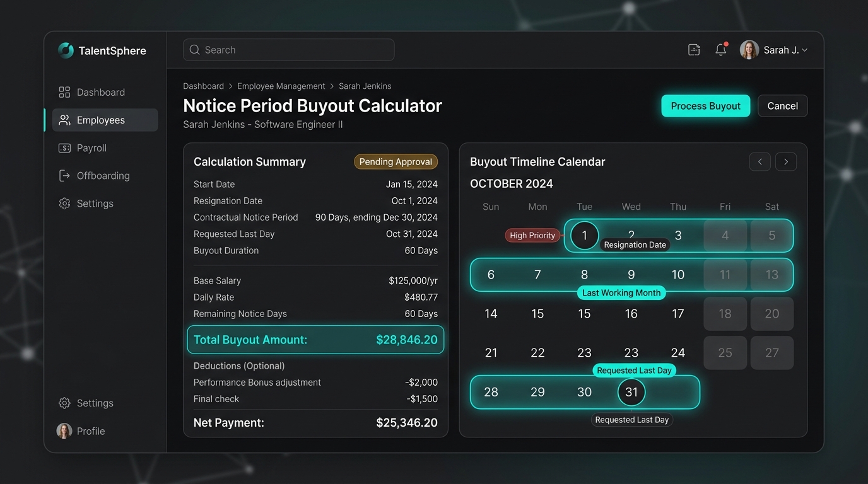Open Employee Management breadcrumb
This screenshot has width=868, height=484.
281,86
